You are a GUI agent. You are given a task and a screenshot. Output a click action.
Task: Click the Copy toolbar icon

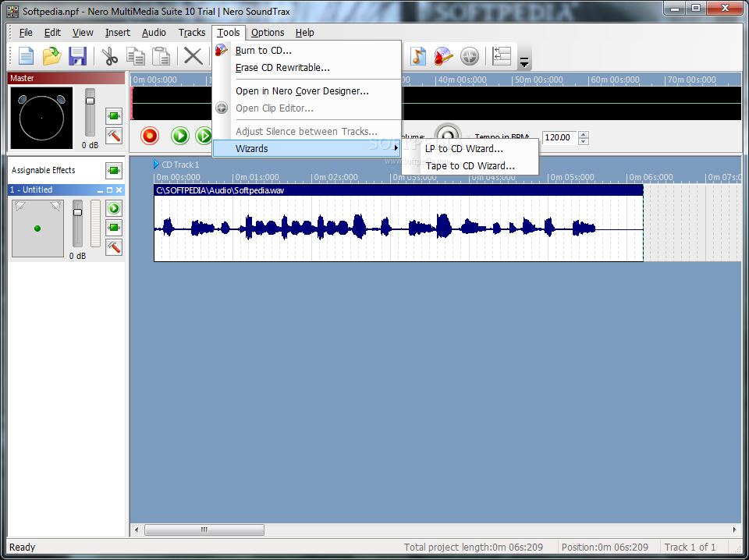[x=136, y=56]
